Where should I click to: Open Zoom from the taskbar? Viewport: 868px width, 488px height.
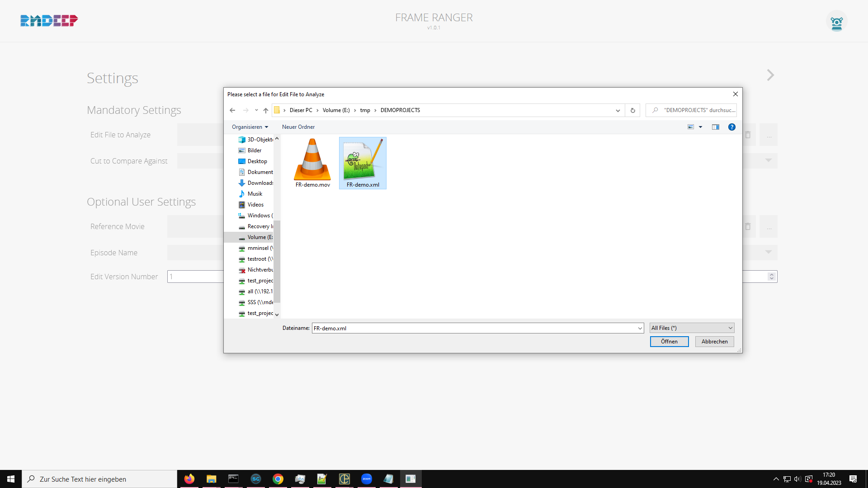tap(366, 479)
